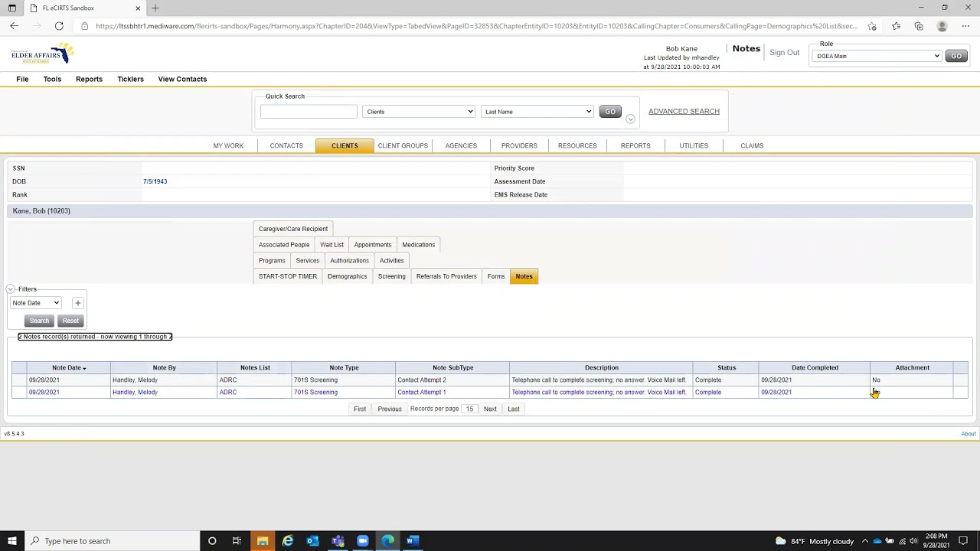Click GO next to Role dropdown
The height and width of the screenshot is (551, 980).
pyautogui.click(x=955, y=56)
